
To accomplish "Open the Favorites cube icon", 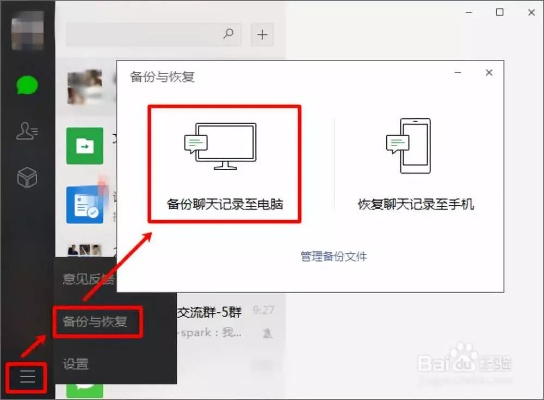I will point(27,177).
